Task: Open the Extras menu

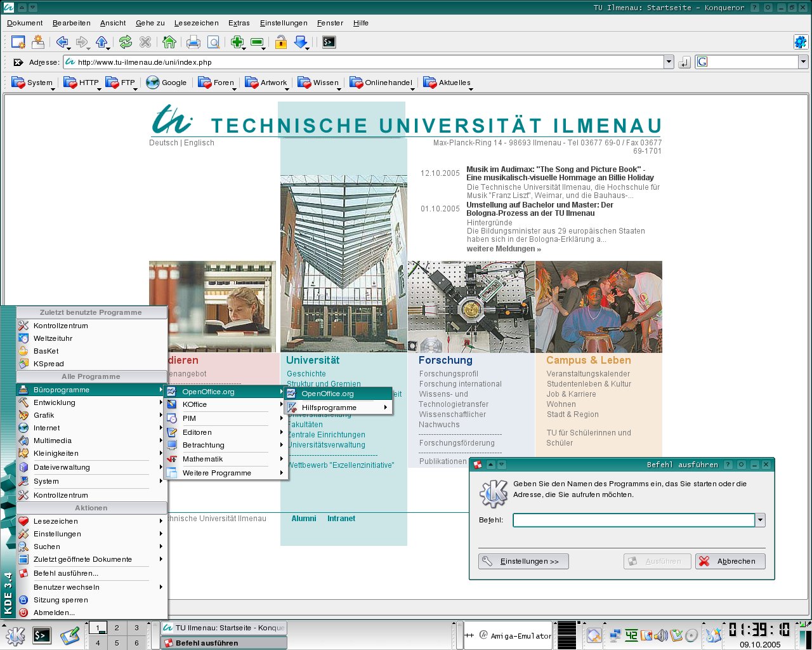Action: pyautogui.click(x=239, y=23)
